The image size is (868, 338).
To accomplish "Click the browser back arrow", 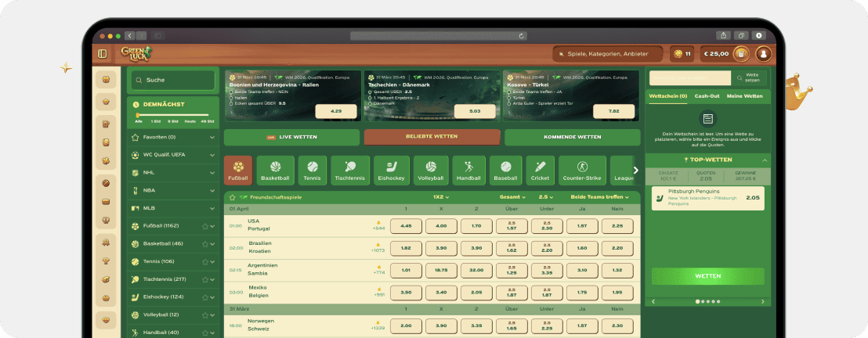I will click(129, 35).
